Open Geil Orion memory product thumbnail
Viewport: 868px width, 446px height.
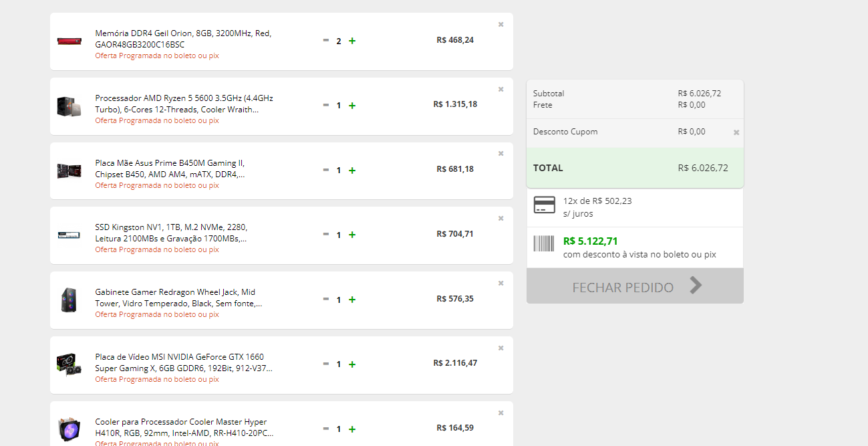(x=69, y=41)
